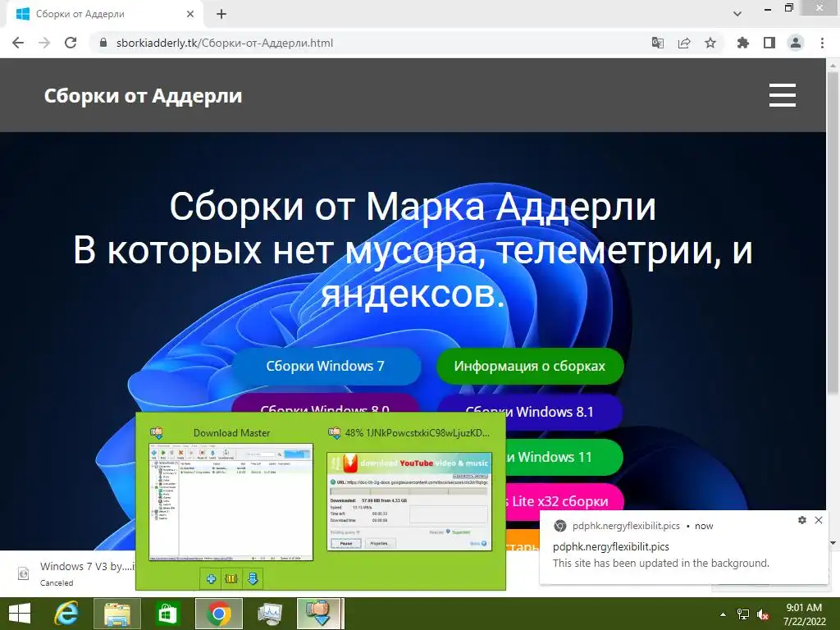
Task: Click the Download Master taskbar icon
Action: [x=320, y=614]
